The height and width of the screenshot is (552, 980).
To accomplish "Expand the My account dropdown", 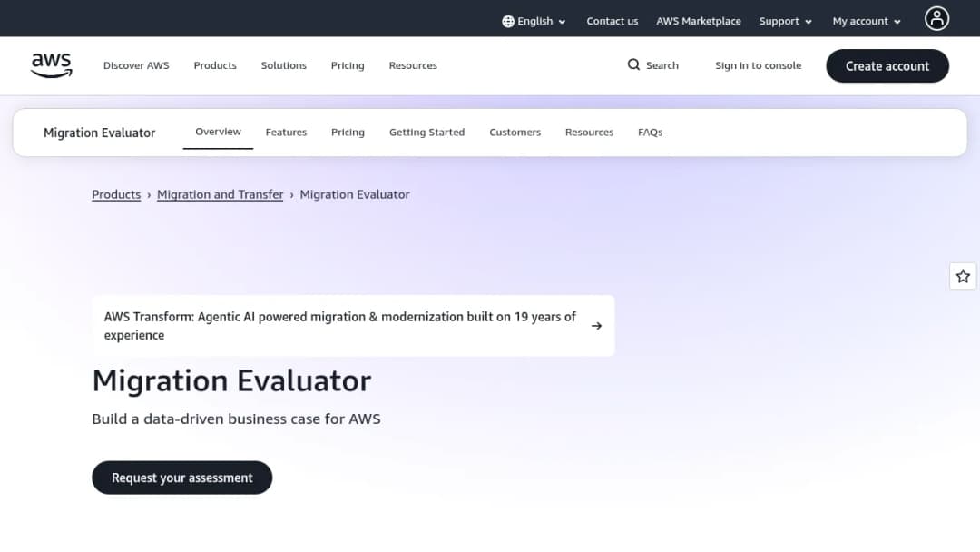I will click(x=867, y=21).
